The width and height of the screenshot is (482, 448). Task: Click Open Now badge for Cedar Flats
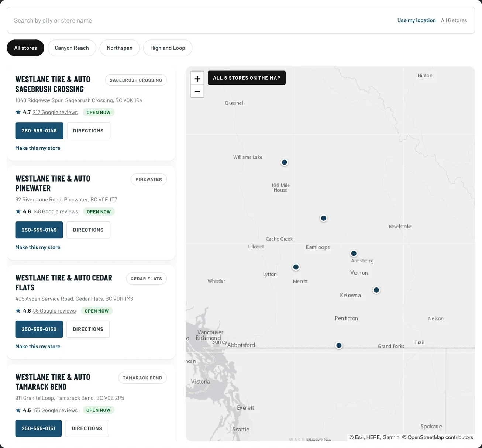tap(97, 311)
